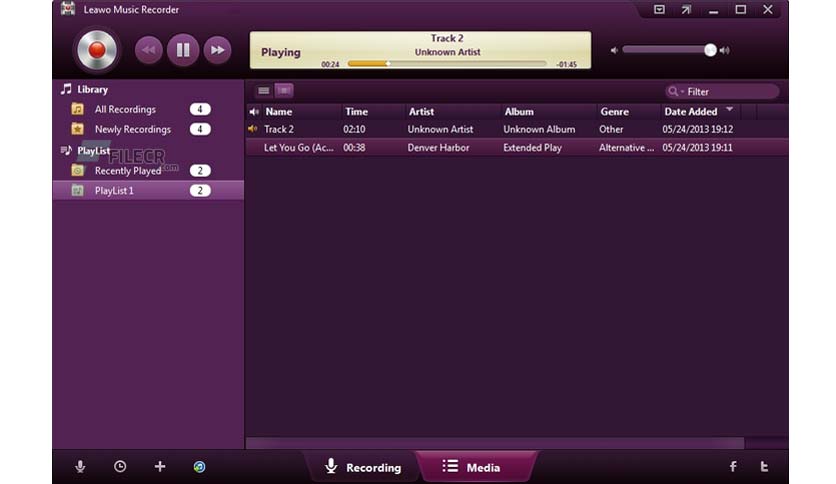The width and height of the screenshot is (836, 484).
Task: Click the Unknown Album cell
Action: (x=539, y=129)
